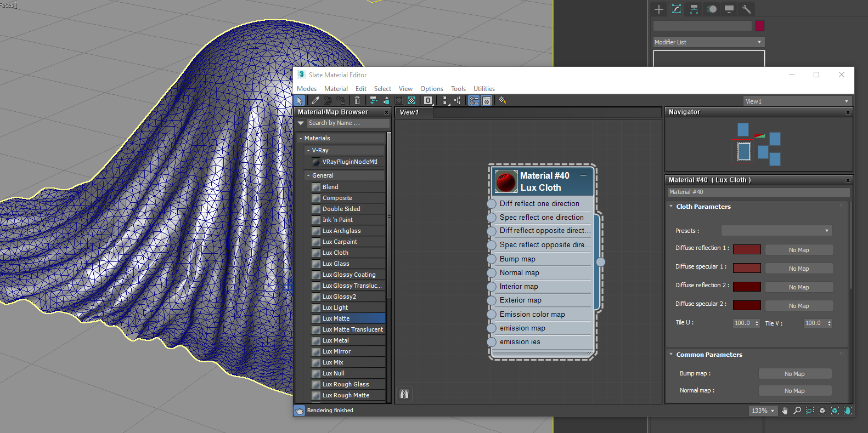868x433 pixels.
Task: Click the Zoom Region tool icon
Action: click(810, 411)
